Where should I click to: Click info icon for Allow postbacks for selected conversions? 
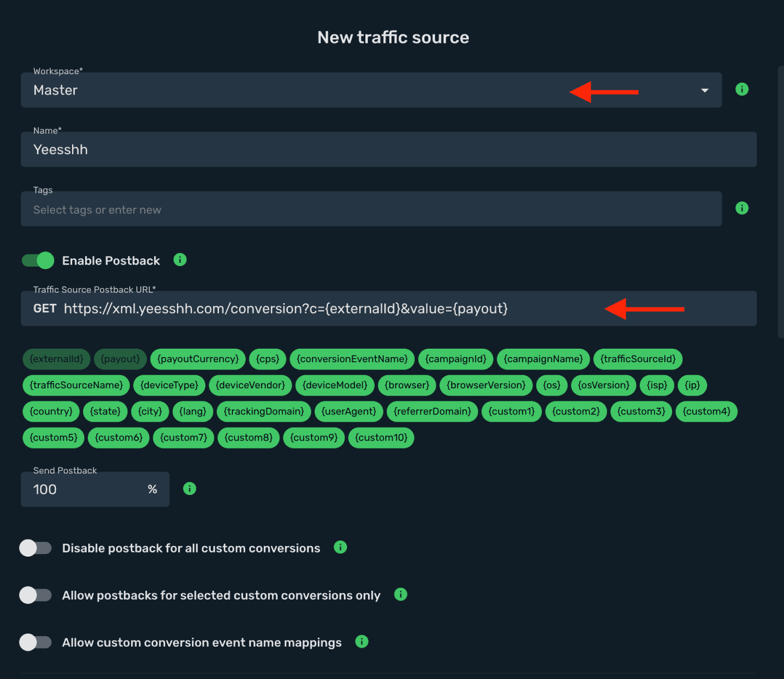[x=400, y=594]
